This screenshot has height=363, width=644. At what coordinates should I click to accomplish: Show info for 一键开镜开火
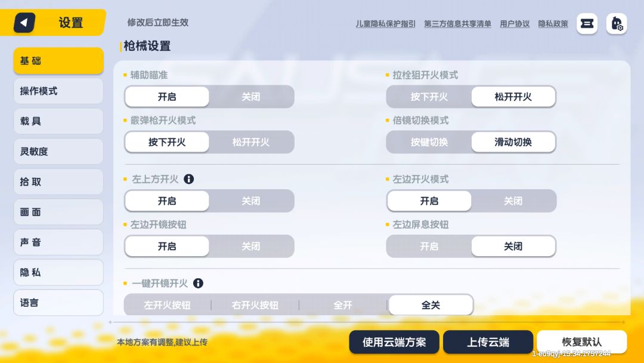pyautogui.click(x=198, y=283)
